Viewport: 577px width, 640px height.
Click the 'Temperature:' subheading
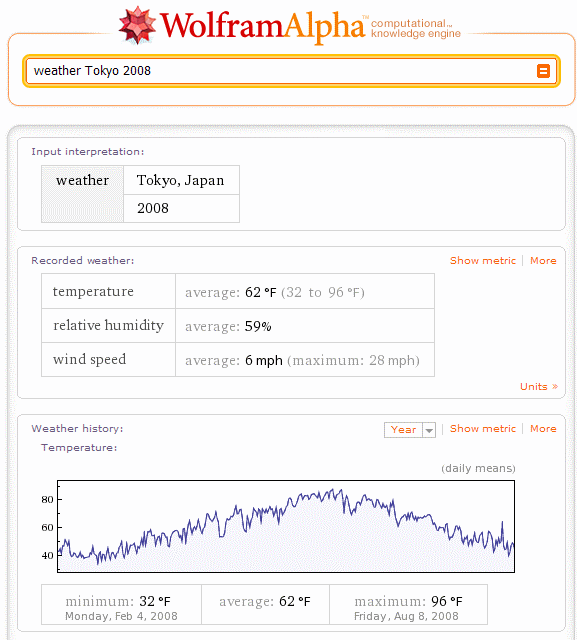tap(79, 448)
